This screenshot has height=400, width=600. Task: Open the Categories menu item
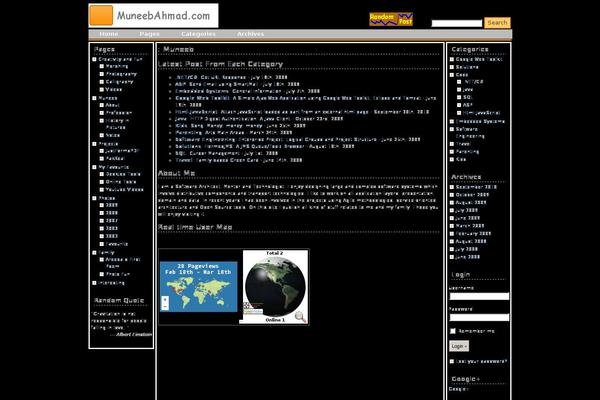(x=198, y=34)
